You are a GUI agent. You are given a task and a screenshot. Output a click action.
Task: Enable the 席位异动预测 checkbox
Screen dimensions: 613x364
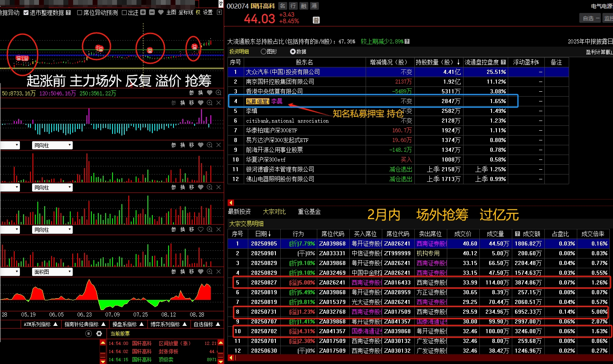(80, 13)
